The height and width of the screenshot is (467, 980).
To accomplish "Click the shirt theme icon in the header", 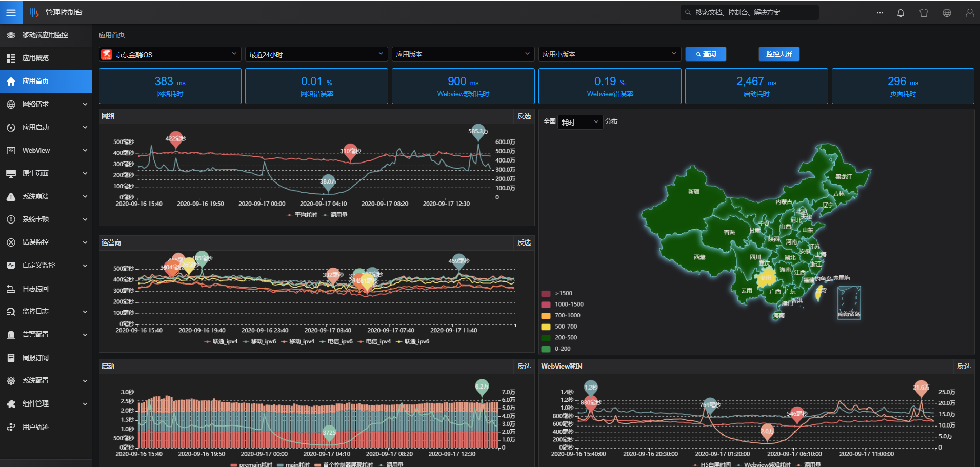I will (924, 13).
